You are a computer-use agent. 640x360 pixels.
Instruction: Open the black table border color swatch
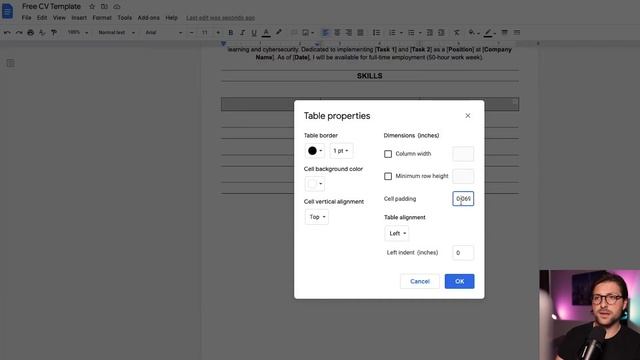coord(314,151)
